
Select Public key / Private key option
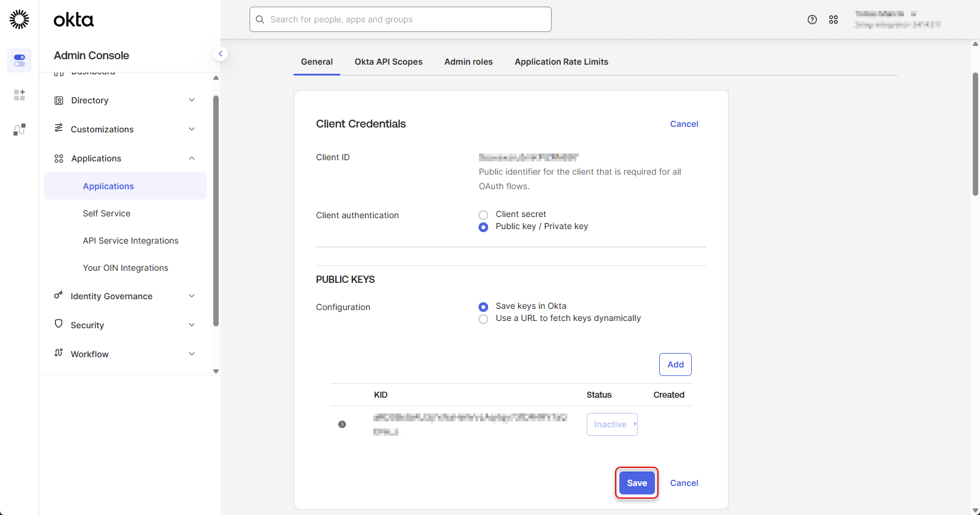(x=483, y=227)
